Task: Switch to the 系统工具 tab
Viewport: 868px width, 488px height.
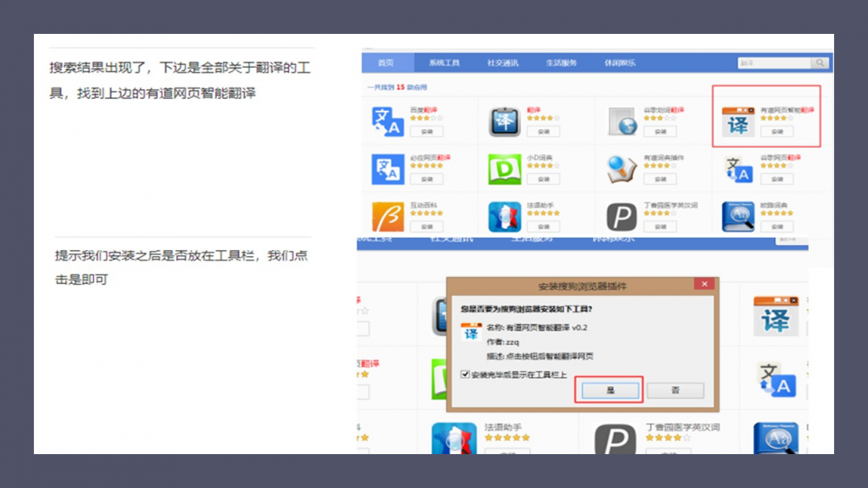Action: [444, 63]
